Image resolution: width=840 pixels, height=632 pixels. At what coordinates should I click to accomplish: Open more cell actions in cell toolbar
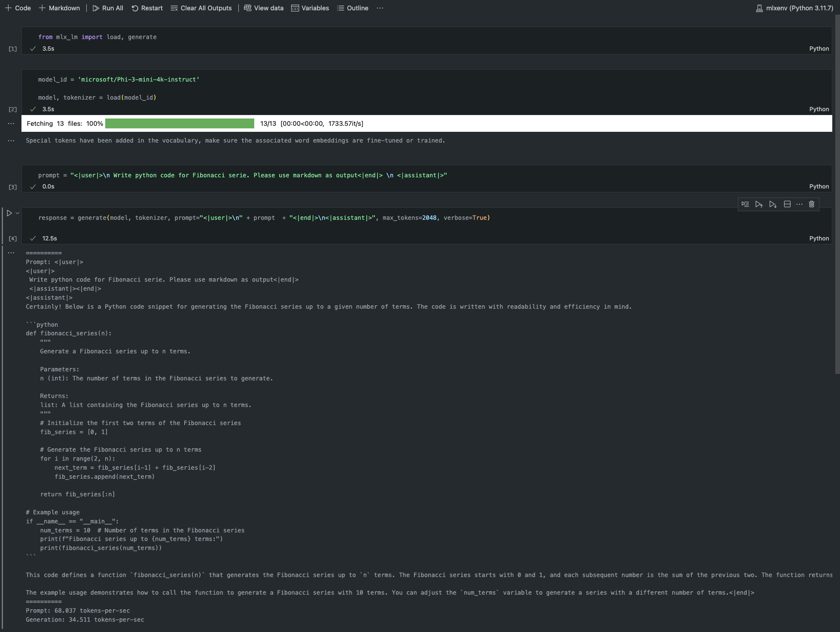[x=799, y=204]
